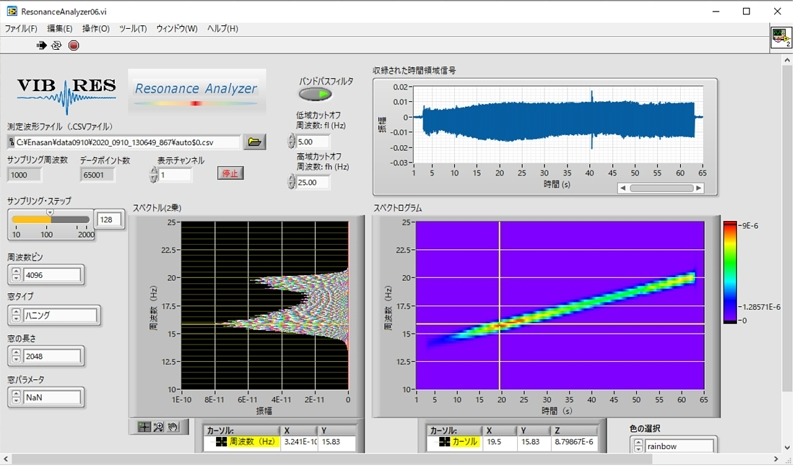Open the window type ハニング selector
The width and height of the screenshot is (800, 473).
[x=60, y=315]
